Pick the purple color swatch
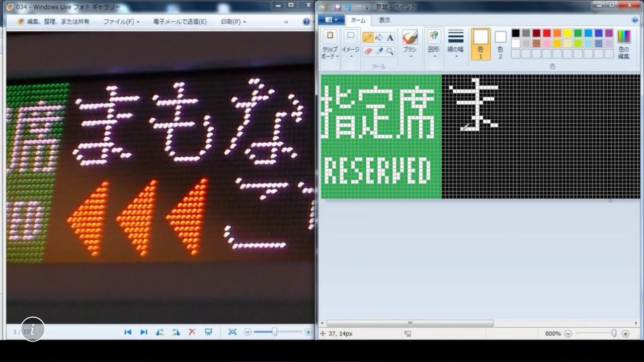The image size is (644, 362). click(x=609, y=33)
